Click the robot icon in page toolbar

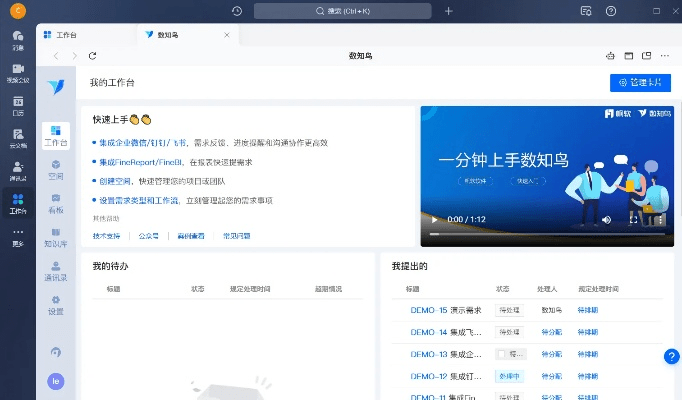(610, 56)
